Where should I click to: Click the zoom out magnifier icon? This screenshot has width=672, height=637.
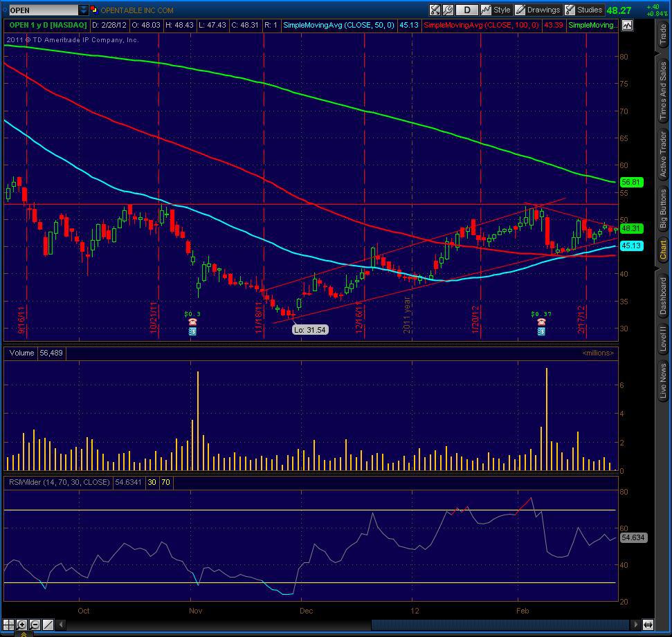[x=35, y=625]
